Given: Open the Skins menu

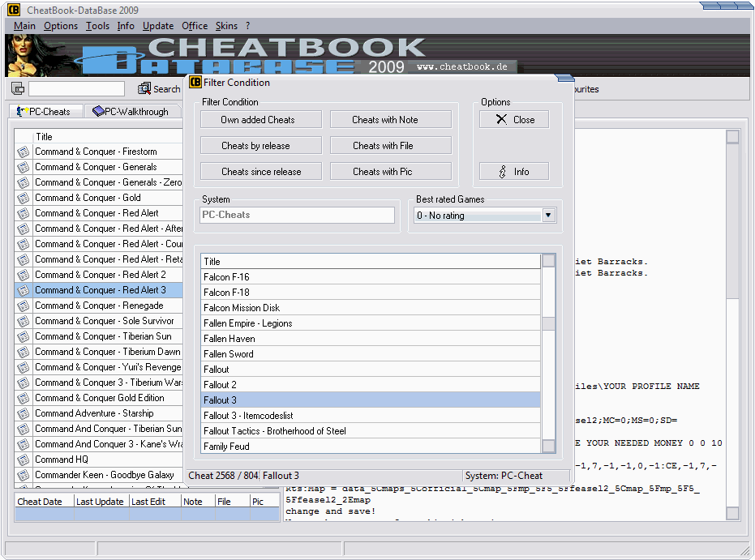Looking at the screenshot, I should [x=226, y=26].
